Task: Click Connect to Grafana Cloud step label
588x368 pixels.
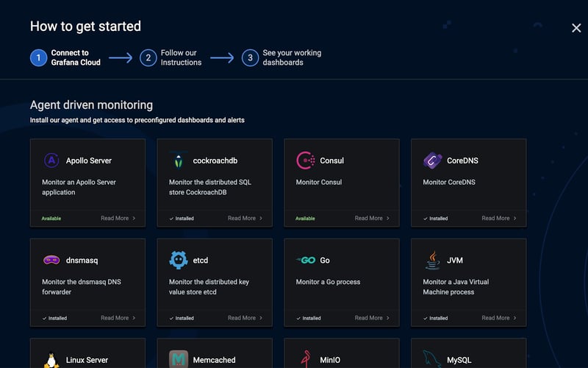Action: [76, 57]
